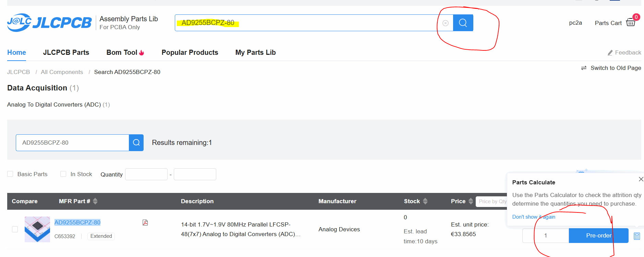Open Analog To Digital Converters (ADC) category
Viewport: 644px width, 257px height.
(x=54, y=105)
